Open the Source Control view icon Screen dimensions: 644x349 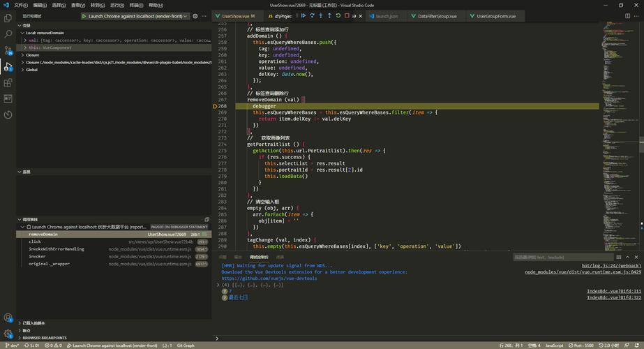click(x=8, y=50)
